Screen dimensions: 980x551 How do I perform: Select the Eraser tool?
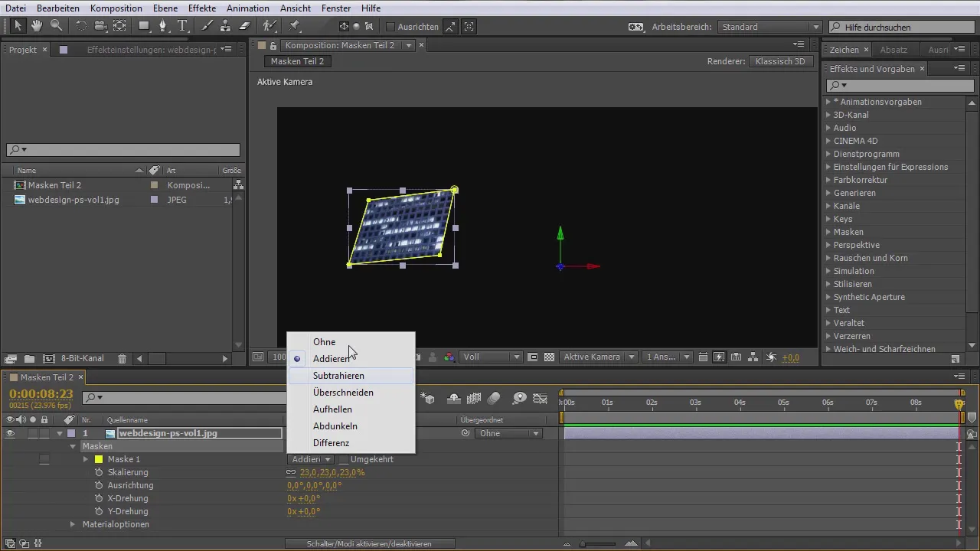[x=245, y=26]
